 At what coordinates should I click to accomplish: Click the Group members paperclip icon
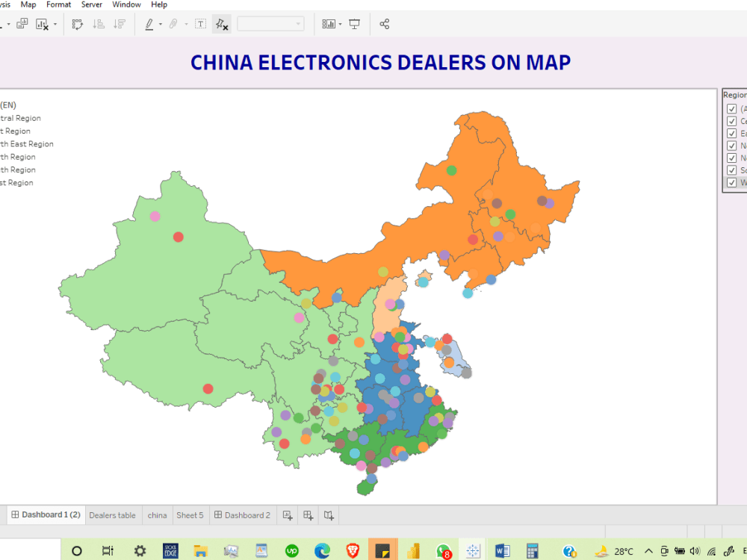pyautogui.click(x=173, y=24)
